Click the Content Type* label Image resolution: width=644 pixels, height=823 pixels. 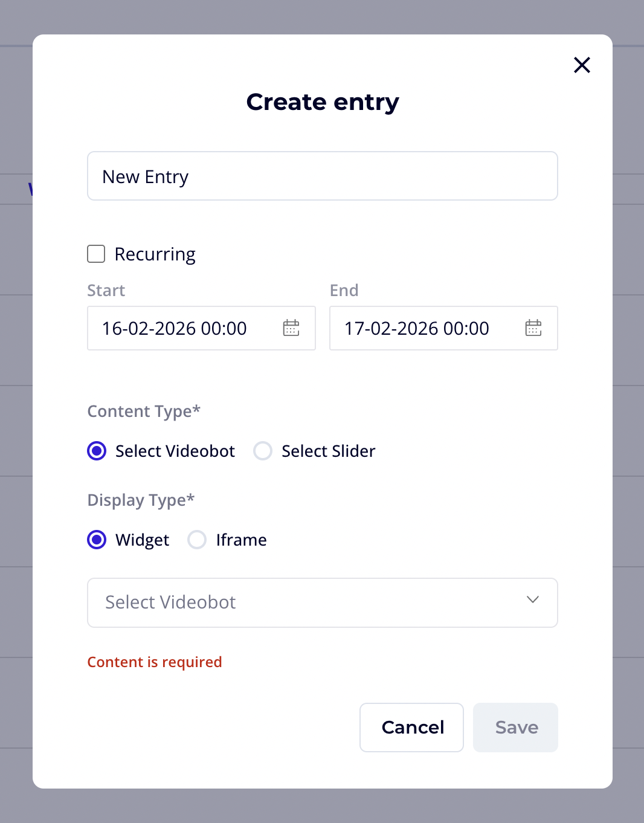(144, 411)
